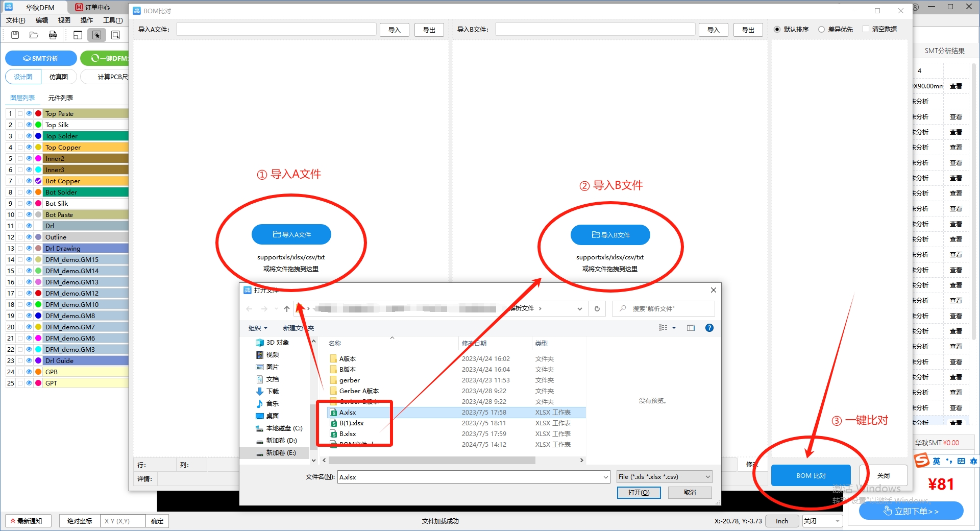The image size is (980, 531).
Task: Open the 操作 menu
Action: click(87, 20)
